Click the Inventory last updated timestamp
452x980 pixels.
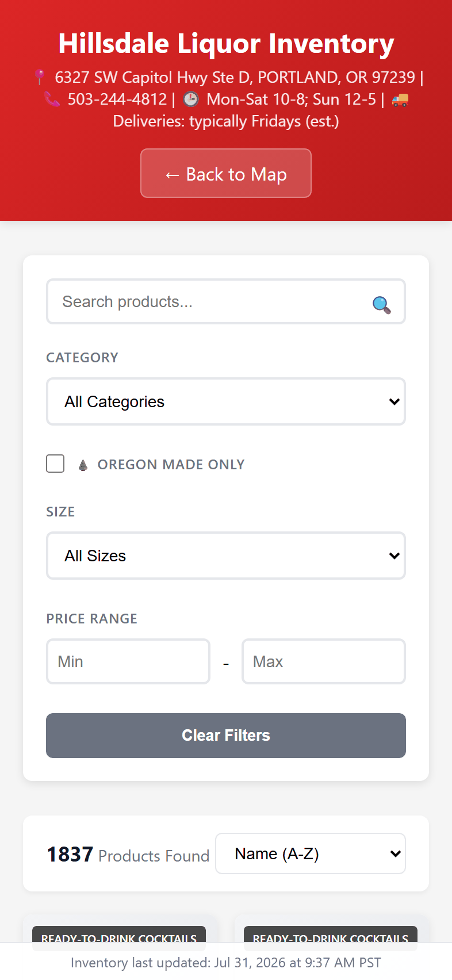pyautogui.click(x=226, y=963)
